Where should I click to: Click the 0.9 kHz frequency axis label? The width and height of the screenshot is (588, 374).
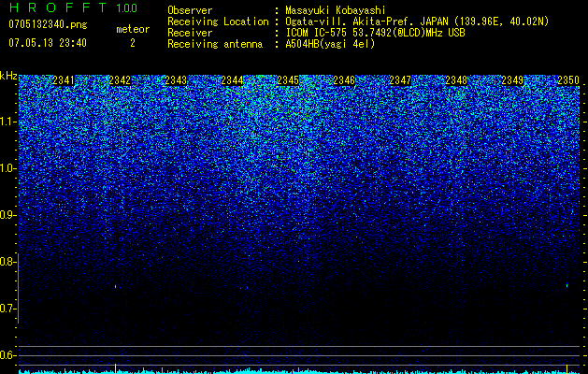tap(8, 215)
